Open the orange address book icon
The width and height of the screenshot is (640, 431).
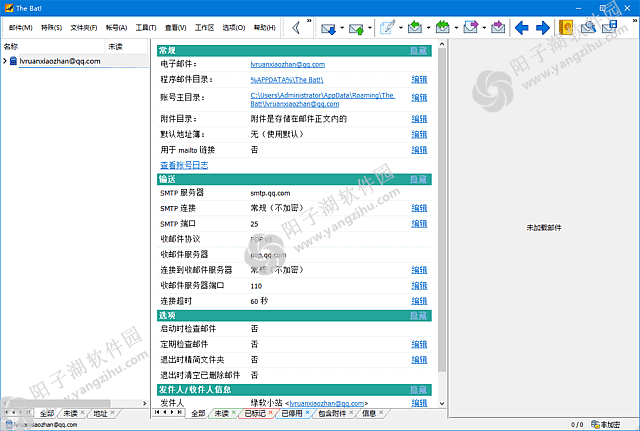(x=566, y=28)
